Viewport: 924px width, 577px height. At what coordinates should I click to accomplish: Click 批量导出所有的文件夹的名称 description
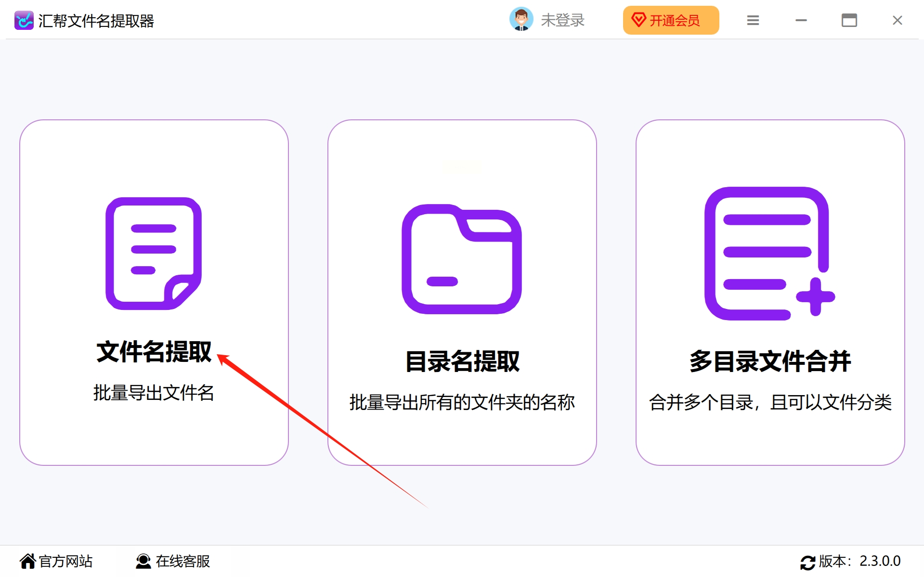[x=462, y=402]
